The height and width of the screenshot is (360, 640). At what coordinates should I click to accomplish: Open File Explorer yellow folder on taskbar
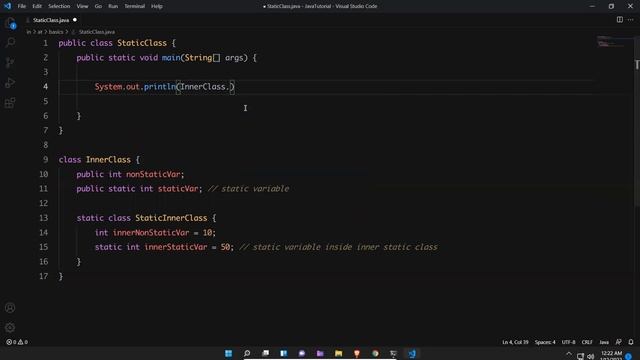click(338, 353)
